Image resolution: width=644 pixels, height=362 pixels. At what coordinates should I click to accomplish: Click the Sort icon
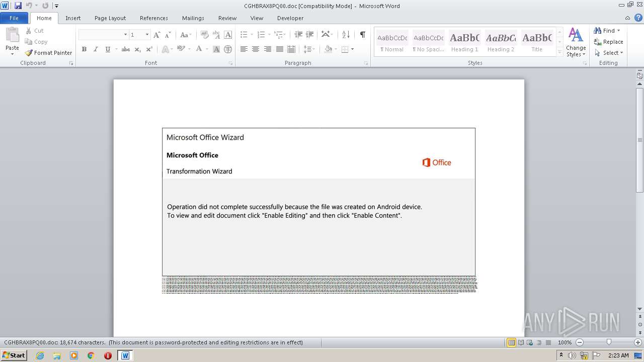click(x=346, y=35)
